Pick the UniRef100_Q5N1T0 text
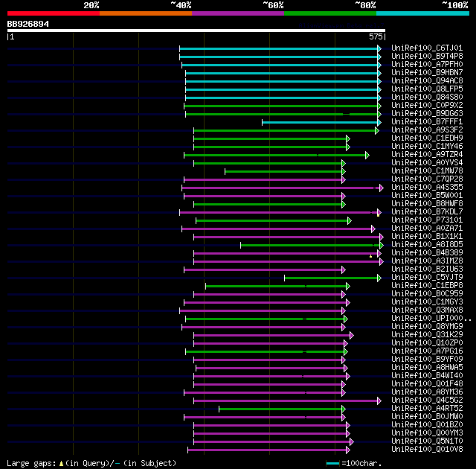 [x=427, y=441]
